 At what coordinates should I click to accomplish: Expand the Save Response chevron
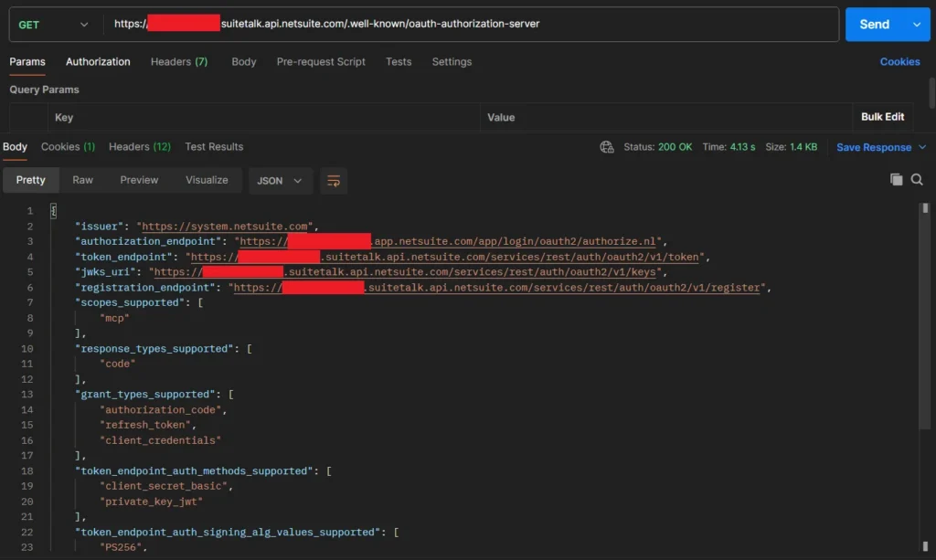click(x=922, y=147)
